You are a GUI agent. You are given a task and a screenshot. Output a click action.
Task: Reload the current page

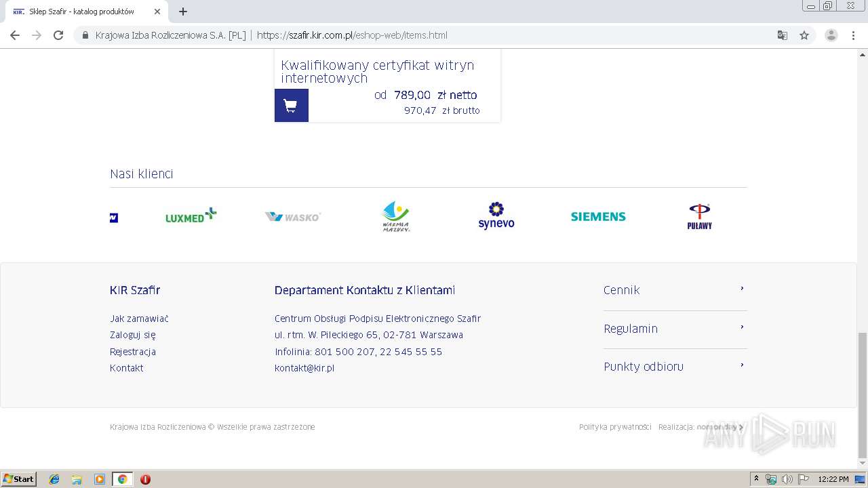pos(58,35)
